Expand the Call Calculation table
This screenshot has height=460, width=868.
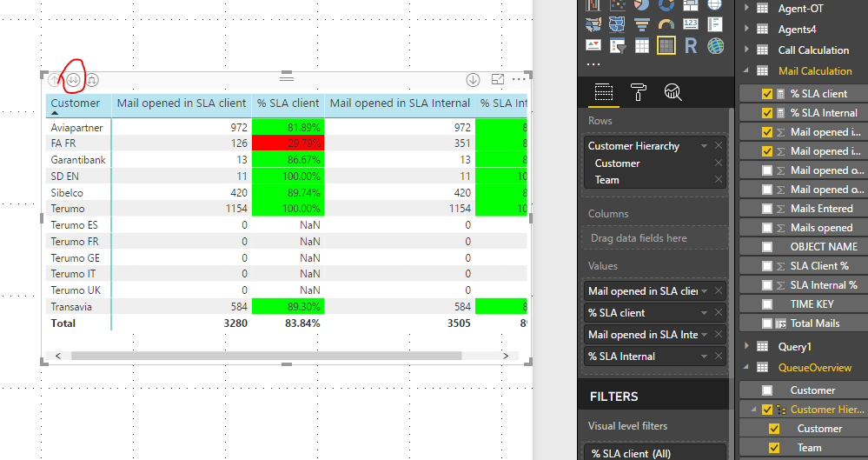[x=746, y=50]
